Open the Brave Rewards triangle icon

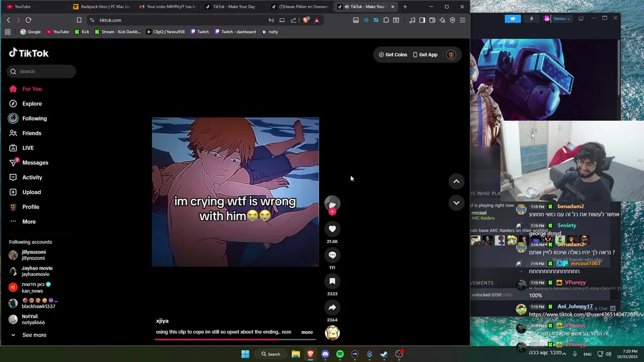tap(316, 20)
